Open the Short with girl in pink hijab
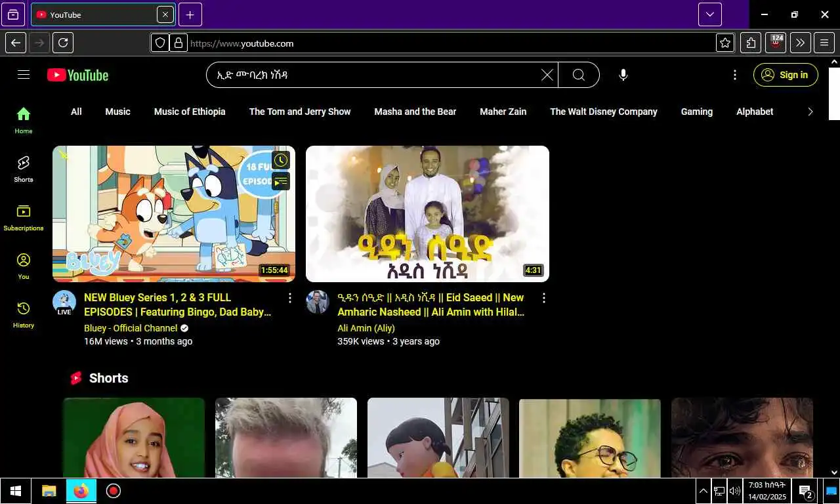Viewport: 840px width, 504px height. click(134, 437)
